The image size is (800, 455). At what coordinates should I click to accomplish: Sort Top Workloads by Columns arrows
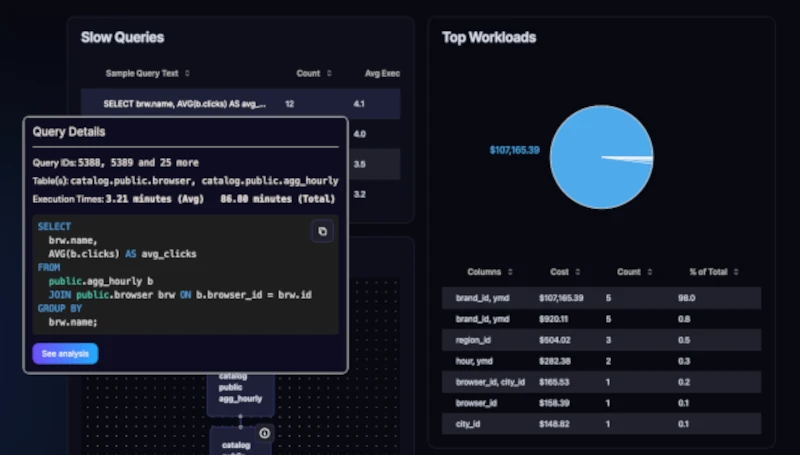(x=509, y=272)
